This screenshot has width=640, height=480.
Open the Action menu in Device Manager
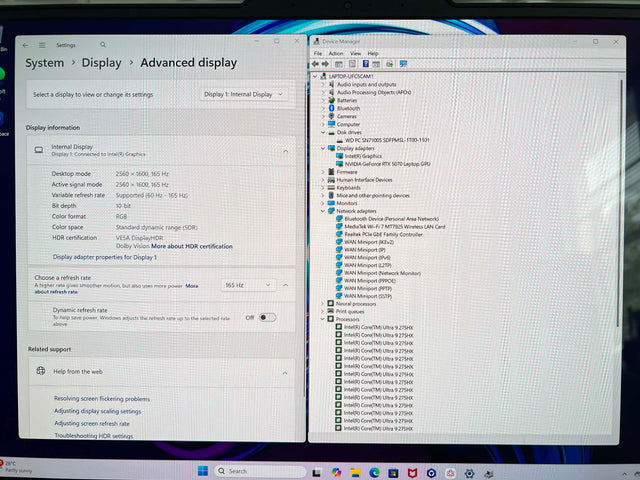coord(336,53)
